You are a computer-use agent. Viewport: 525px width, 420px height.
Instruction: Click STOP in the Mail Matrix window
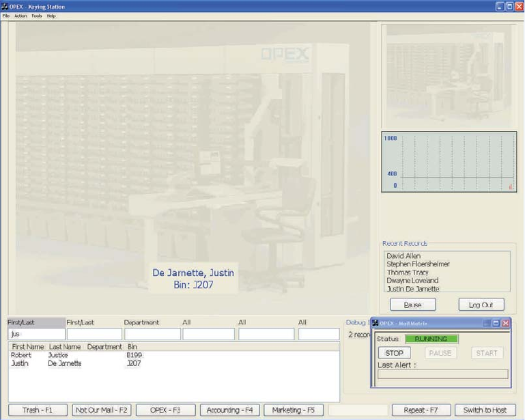pyautogui.click(x=395, y=353)
